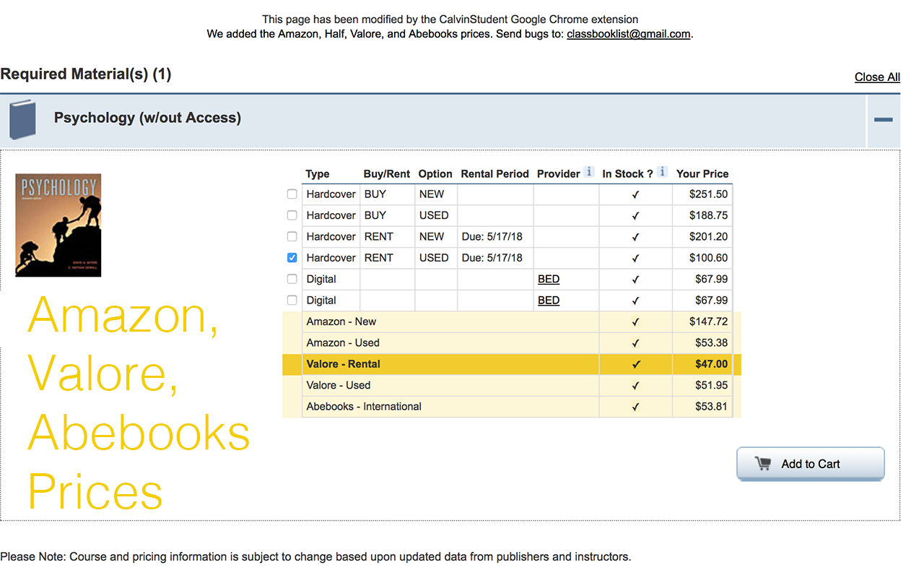This screenshot has width=924, height=578.
Task: Open the classbooklist@gmail.com email link
Action: pos(629,33)
